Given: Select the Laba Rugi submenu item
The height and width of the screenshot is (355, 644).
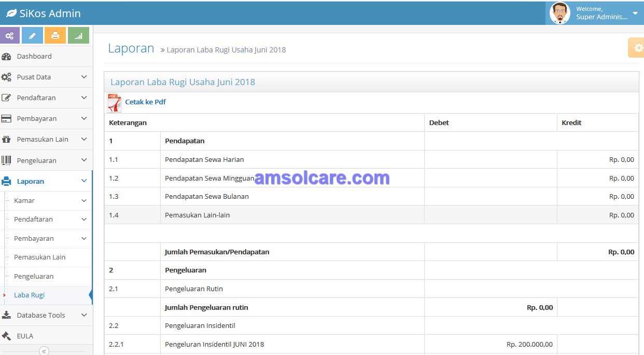Looking at the screenshot, I should (46, 295).
